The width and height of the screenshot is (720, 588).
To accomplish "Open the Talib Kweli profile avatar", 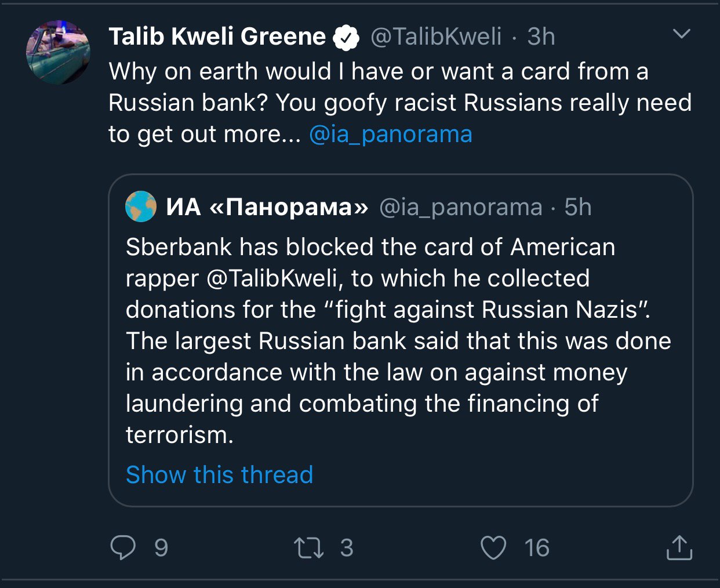I will click(58, 53).
